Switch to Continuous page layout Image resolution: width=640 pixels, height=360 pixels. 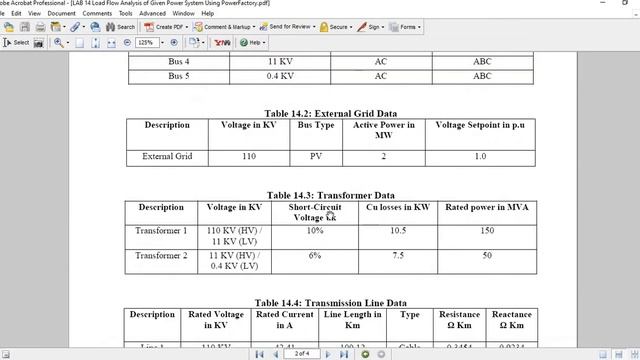click(619, 355)
